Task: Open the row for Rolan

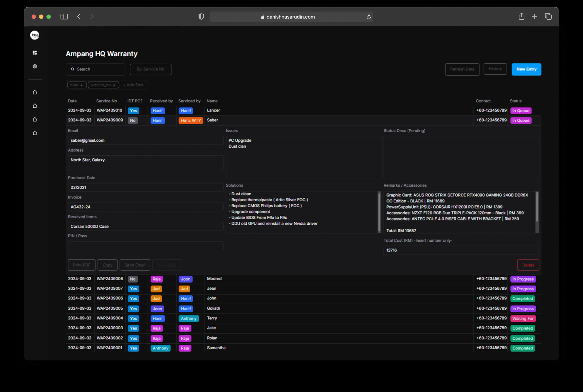Action: click(303, 338)
